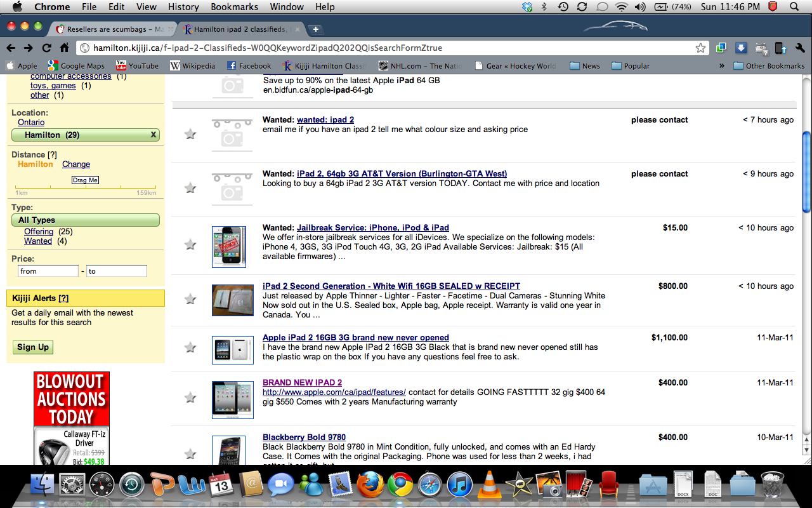
Task: Click the price 'from' field
Action: pos(48,271)
